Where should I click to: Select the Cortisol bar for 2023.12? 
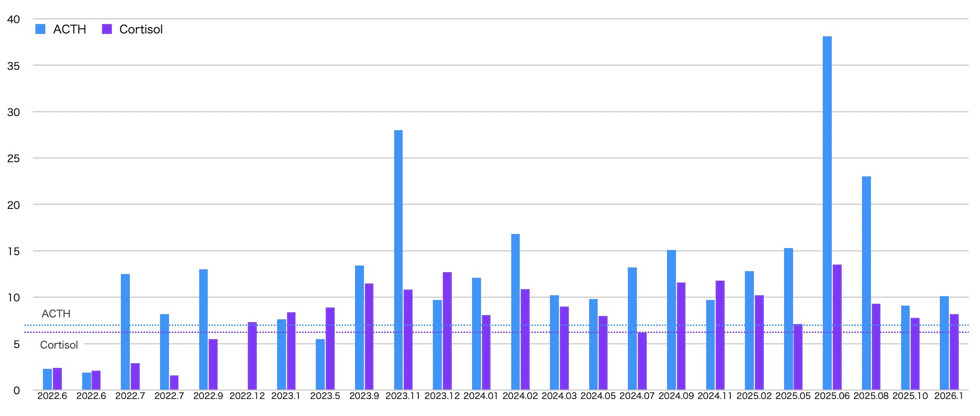[447, 331]
